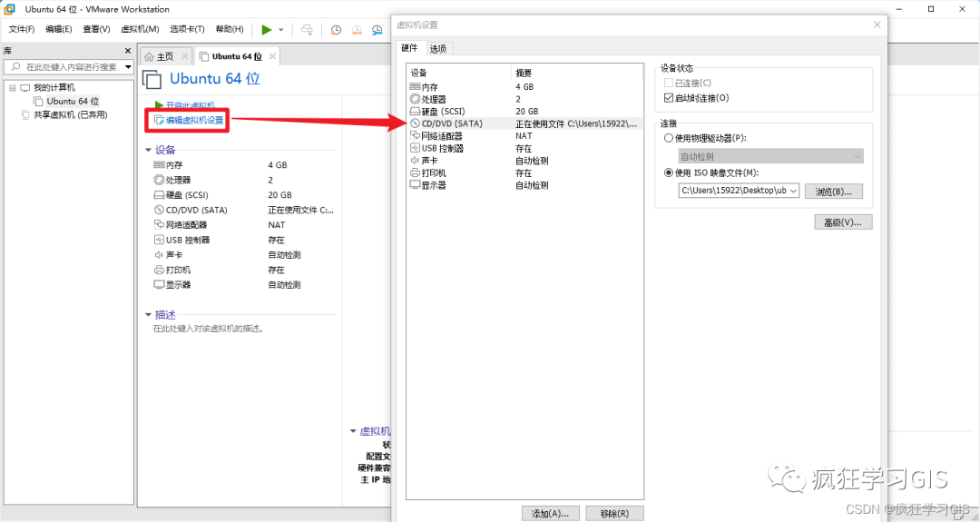The image size is (980, 522).
Task: Click USB 控制器 icon in main window list
Action: pos(158,240)
